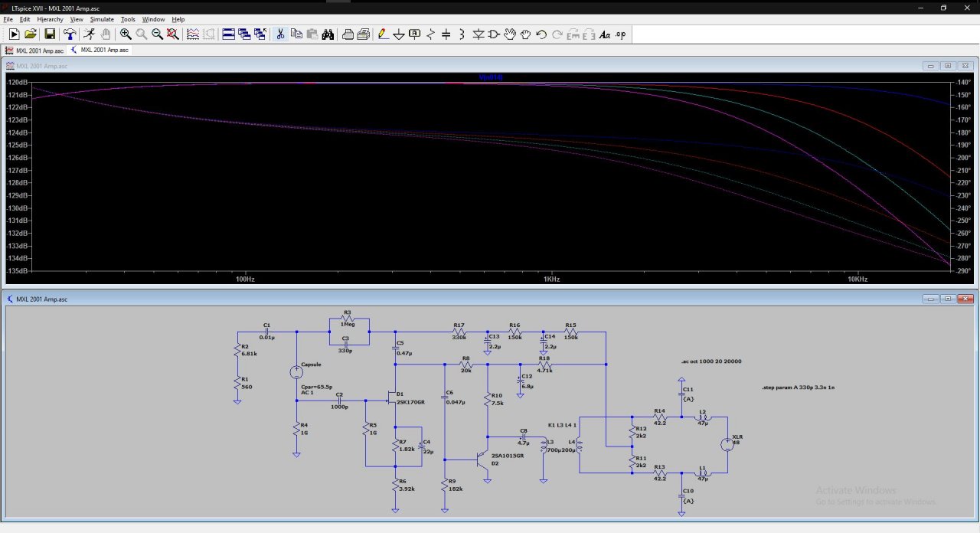Image resolution: width=980 pixels, height=533 pixels.
Task: Click the 10KHz frequency axis label
Action: (x=857, y=280)
